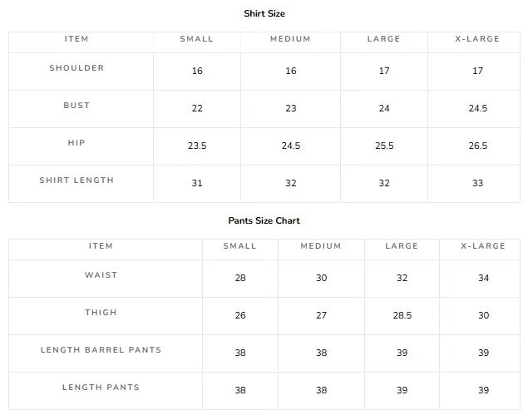Click the LENGTH PANTS row label

point(101,387)
